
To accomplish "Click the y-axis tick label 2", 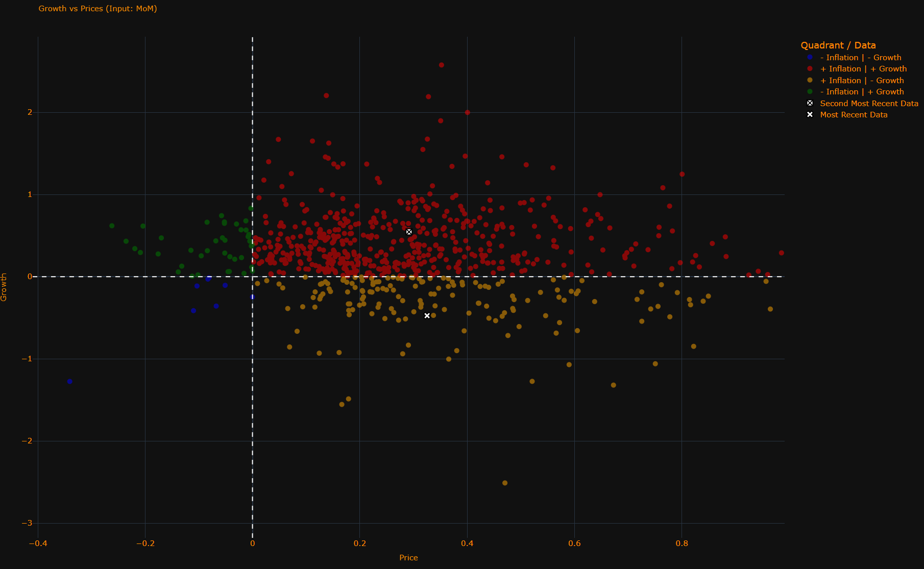I will (30, 112).
